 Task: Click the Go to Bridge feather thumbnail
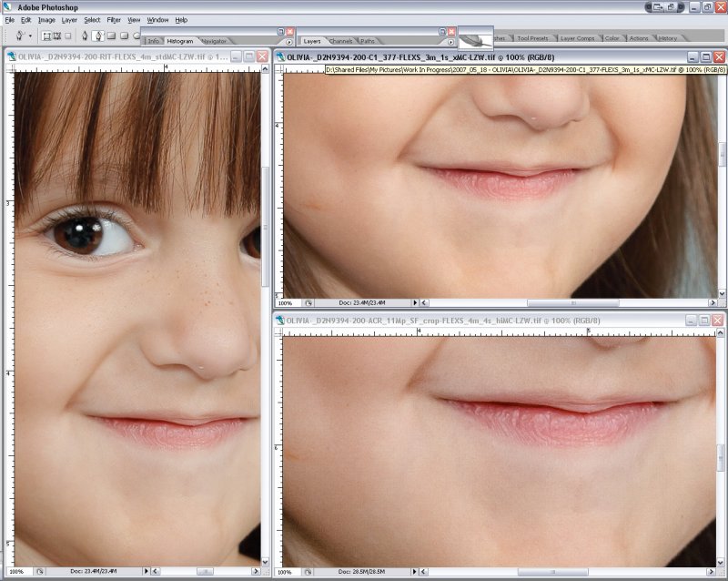click(x=475, y=39)
